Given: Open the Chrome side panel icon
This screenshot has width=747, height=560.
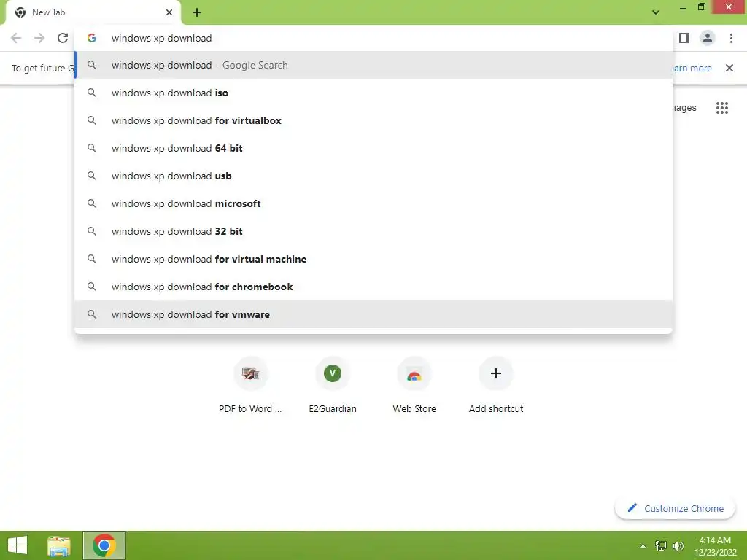Looking at the screenshot, I should coord(684,38).
